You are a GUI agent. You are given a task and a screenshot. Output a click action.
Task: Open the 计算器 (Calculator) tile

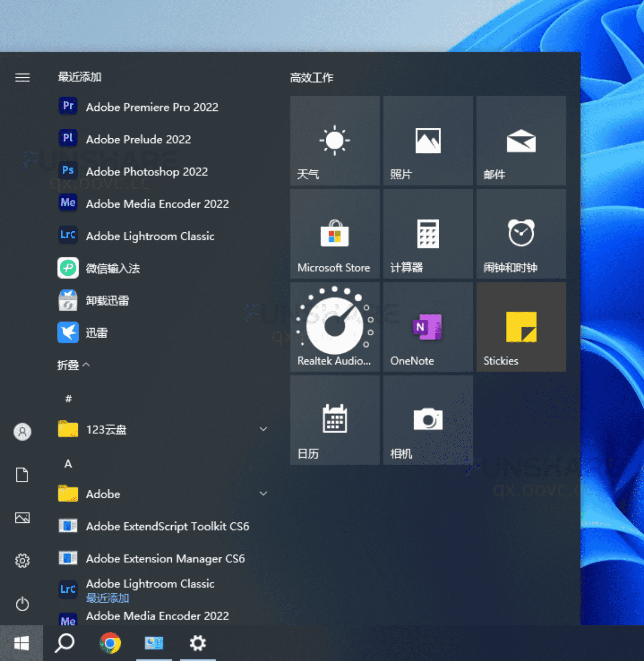(428, 234)
